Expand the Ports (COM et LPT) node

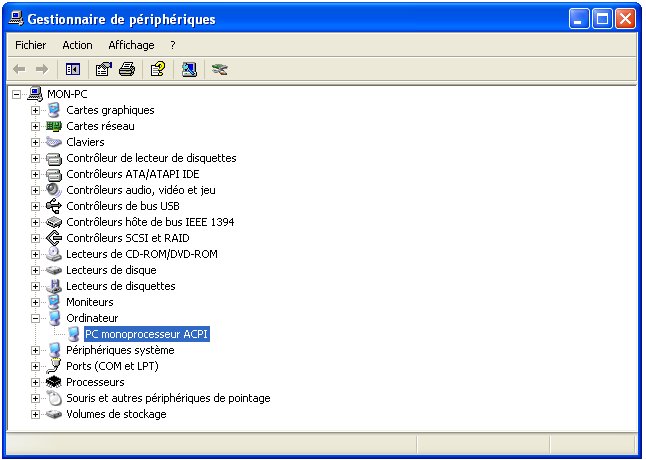click(35, 366)
